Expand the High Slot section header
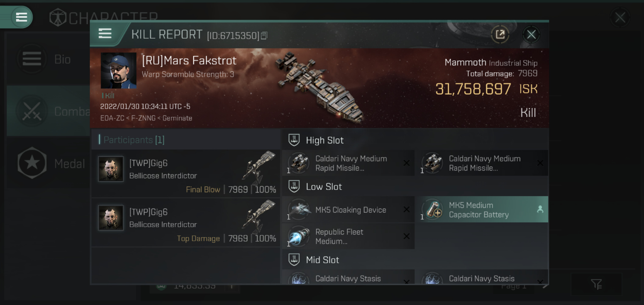Viewport: 644px width, 305px height. [325, 140]
